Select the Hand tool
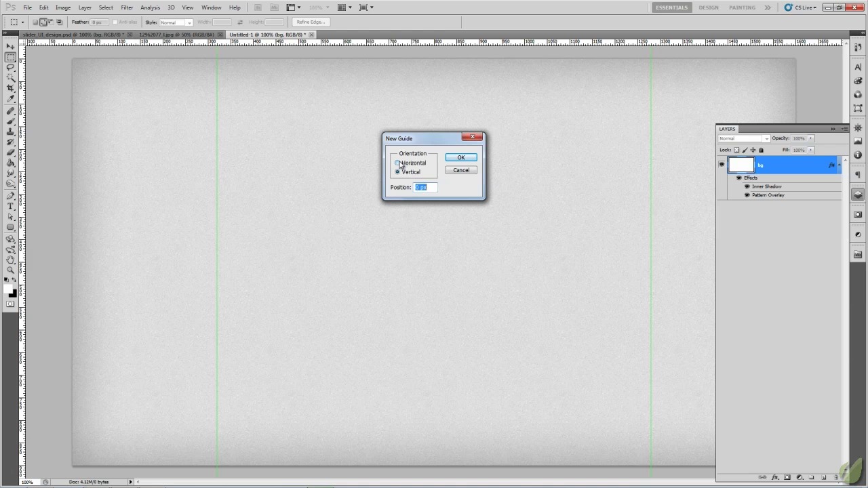Screen dimensions: 868x488 coord(10,260)
